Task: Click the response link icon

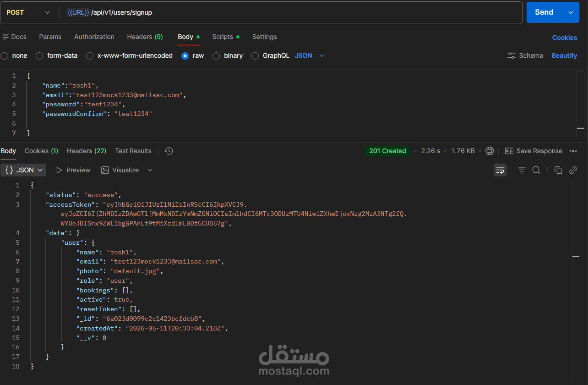Action: (x=573, y=170)
